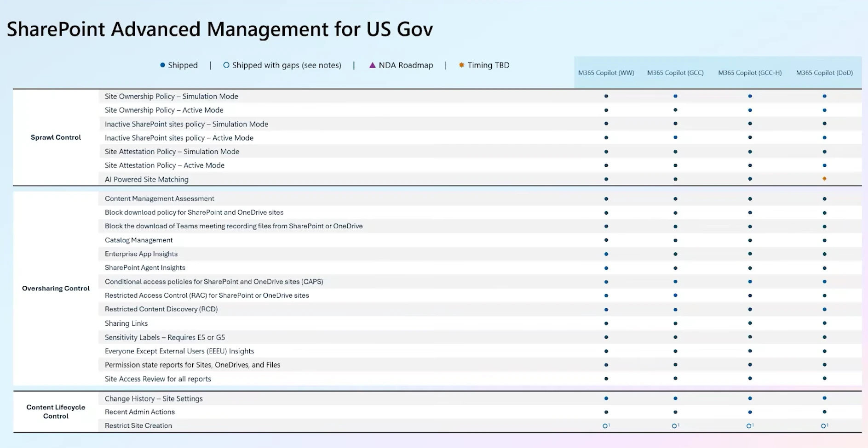Click the Site Attestation Active Mode dot under DoD
The width and height of the screenshot is (868, 448).
[824, 165]
